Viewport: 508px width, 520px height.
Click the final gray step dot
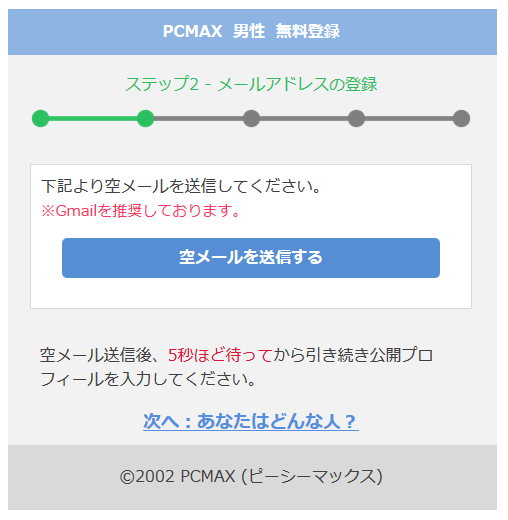461,118
